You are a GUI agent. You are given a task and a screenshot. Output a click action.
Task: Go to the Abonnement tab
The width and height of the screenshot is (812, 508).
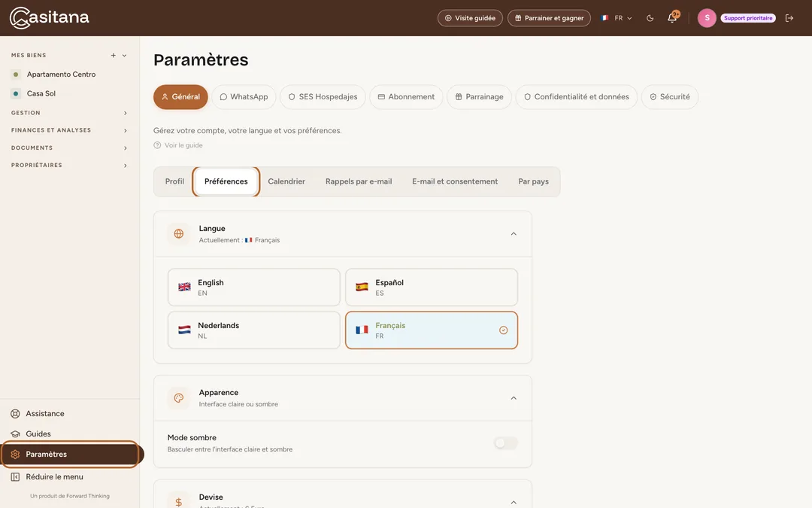pyautogui.click(x=406, y=97)
